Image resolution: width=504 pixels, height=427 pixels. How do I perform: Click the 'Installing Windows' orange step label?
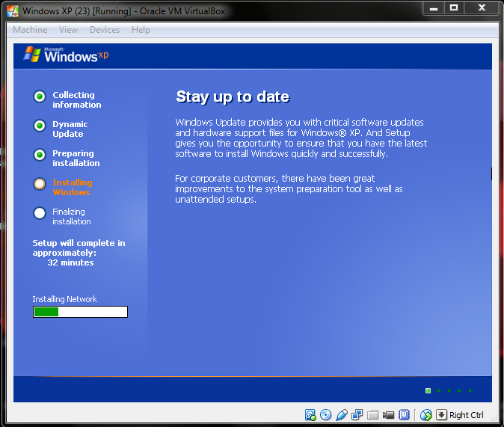click(73, 187)
